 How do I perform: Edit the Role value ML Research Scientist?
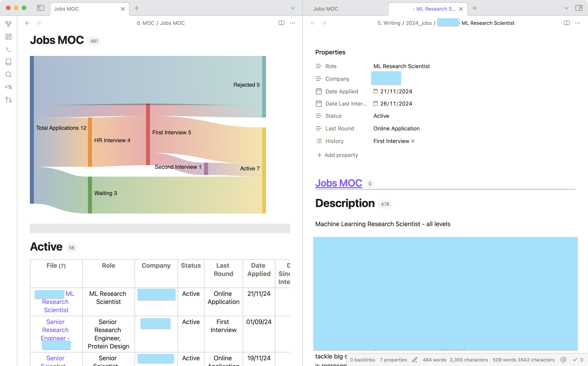(x=401, y=66)
